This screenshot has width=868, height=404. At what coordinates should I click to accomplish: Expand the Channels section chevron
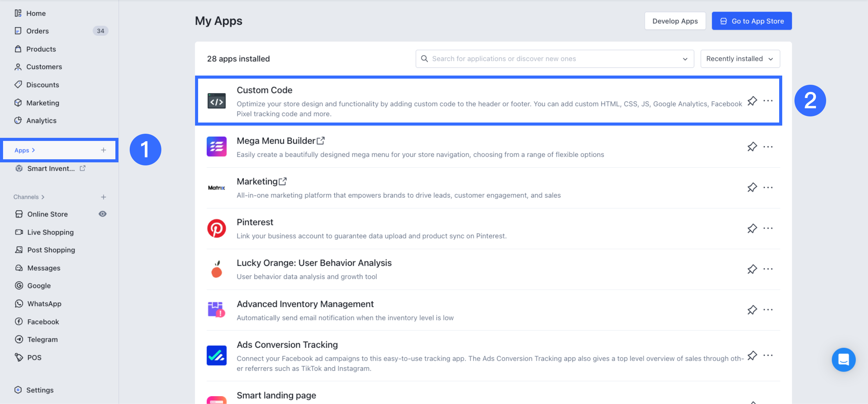click(43, 197)
